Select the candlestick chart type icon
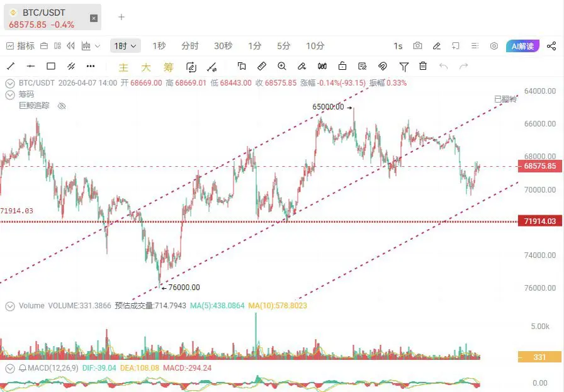This screenshot has height=392, width=564. (x=86, y=46)
